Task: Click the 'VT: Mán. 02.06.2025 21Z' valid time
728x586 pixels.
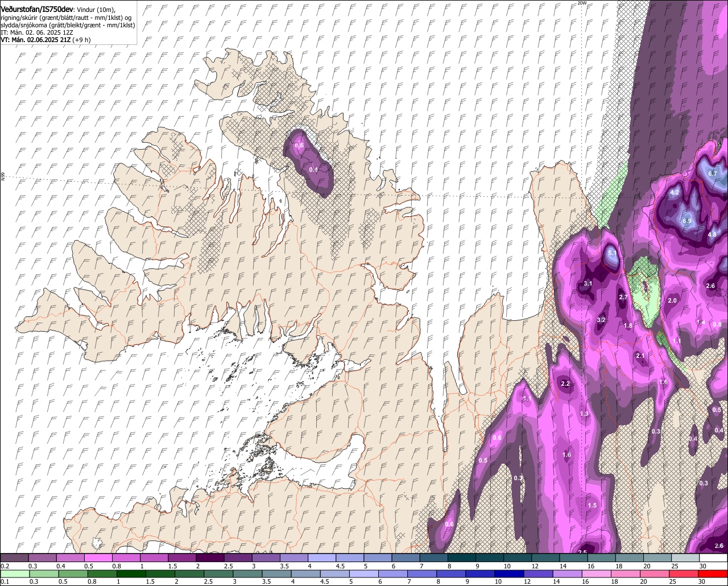Action: pyautogui.click(x=35, y=40)
